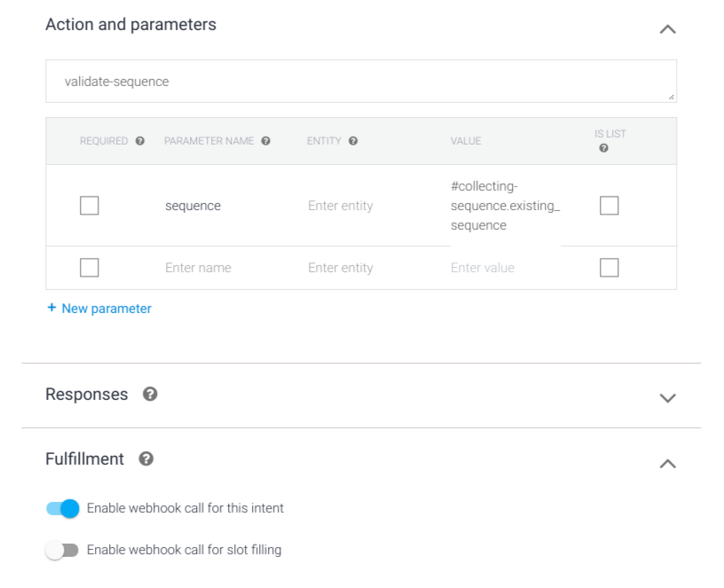Enable webhook call for slot filling
The width and height of the screenshot is (724, 588).
click(62, 550)
